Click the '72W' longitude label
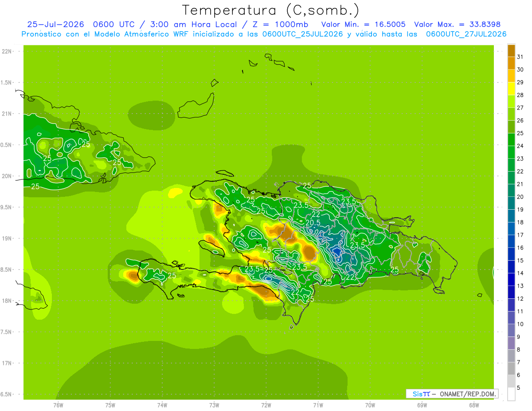Viewport: 532px width, 411px height. [266, 405]
